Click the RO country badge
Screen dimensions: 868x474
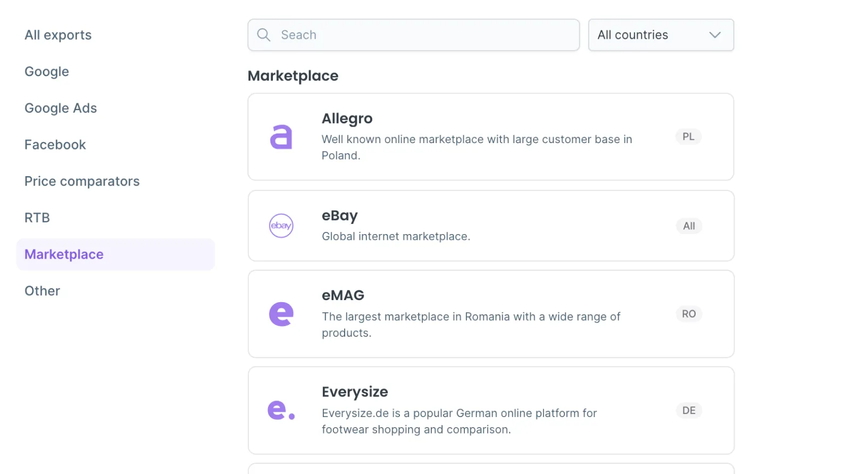tap(689, 314)
